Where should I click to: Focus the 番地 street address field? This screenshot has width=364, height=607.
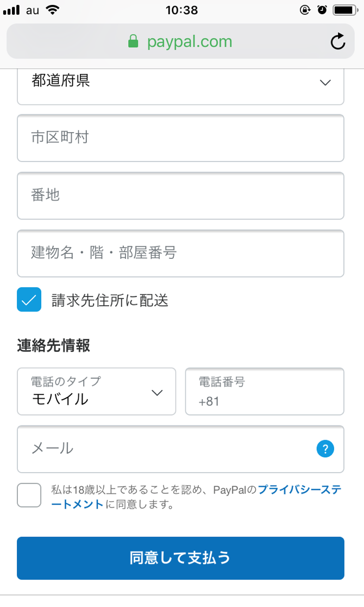[180, 196]
